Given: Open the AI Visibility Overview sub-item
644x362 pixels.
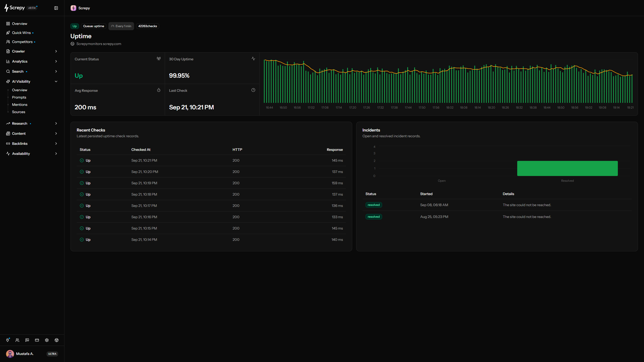Looking at the screenshot, I should tap(20, 90).
